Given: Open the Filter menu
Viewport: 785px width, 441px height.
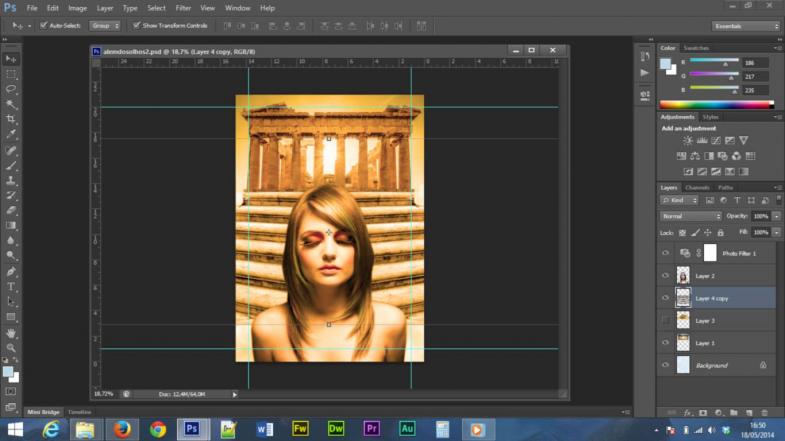Looking at the screenshot, I should click(183, 8).
